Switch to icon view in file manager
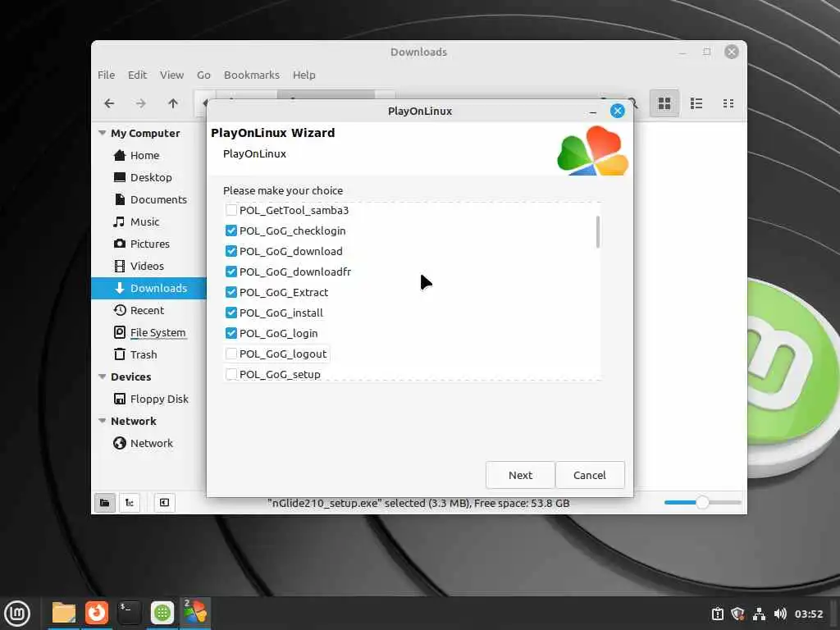The width and height of the screenshot is (840, 630). 664,103
